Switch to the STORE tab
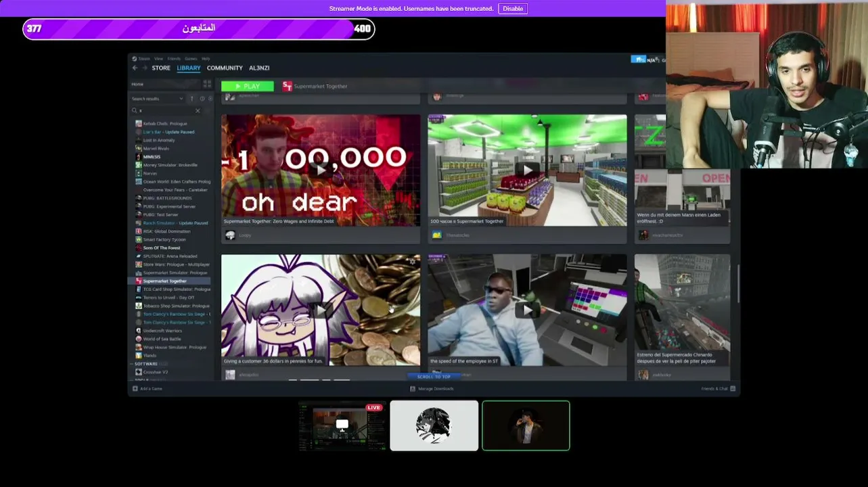 161,68
